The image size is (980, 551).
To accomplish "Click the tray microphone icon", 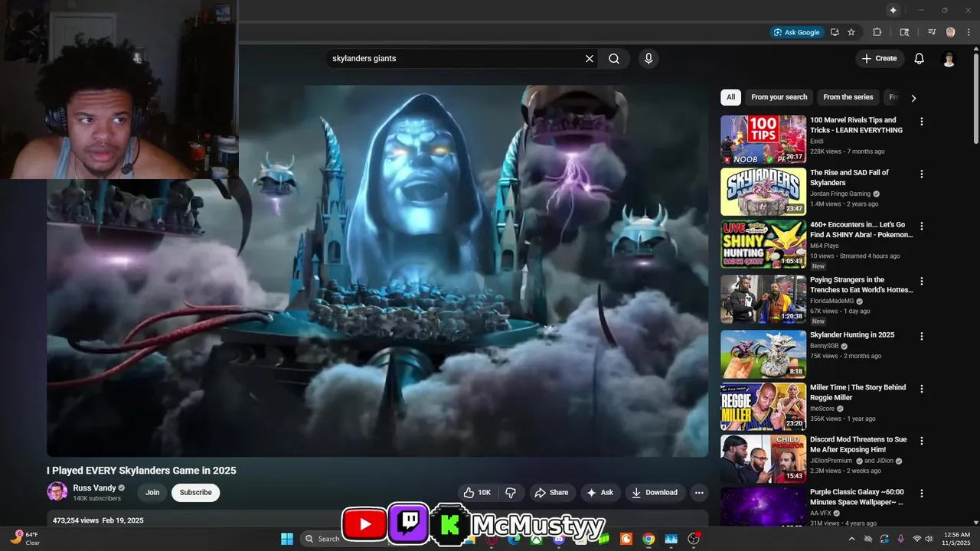I will click(x=900, y=539).
